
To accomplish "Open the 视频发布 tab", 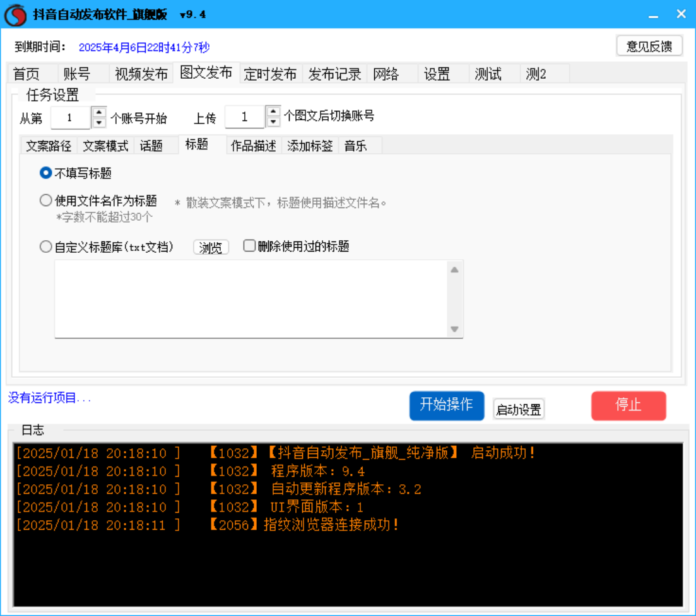I will coord(141,74).
